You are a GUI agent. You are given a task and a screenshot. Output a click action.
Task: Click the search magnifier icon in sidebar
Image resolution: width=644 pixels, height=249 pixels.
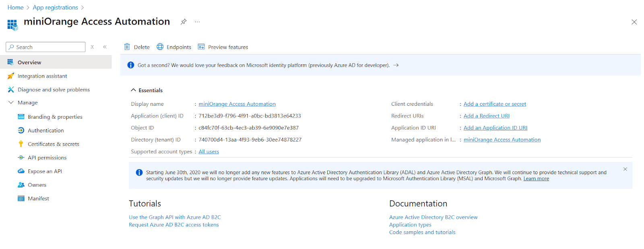[11, 47]
